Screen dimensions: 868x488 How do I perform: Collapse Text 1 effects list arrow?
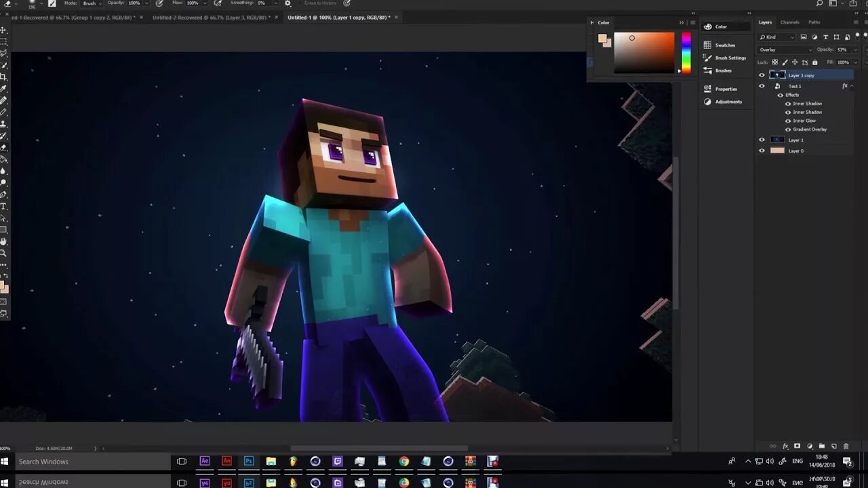pyautogui.click(x=852, y=86)
